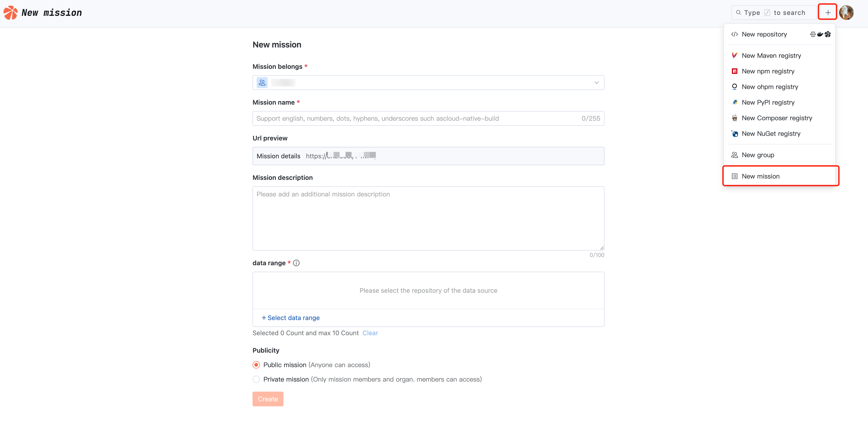868x424 pixels.
Task: Open the Mission belongs combo box
Action: click(428, 83)
